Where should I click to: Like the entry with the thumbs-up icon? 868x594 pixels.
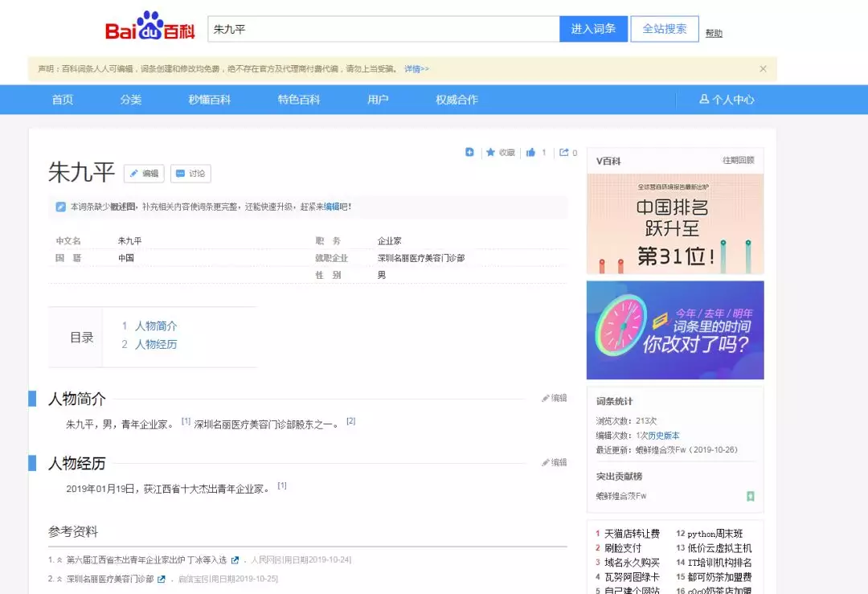point(531,153)
